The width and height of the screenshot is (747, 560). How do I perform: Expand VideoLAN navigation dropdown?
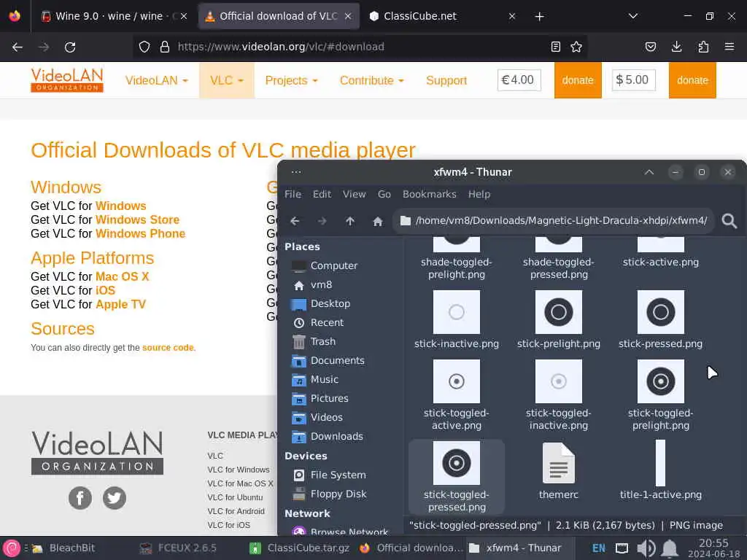(156, 80)
